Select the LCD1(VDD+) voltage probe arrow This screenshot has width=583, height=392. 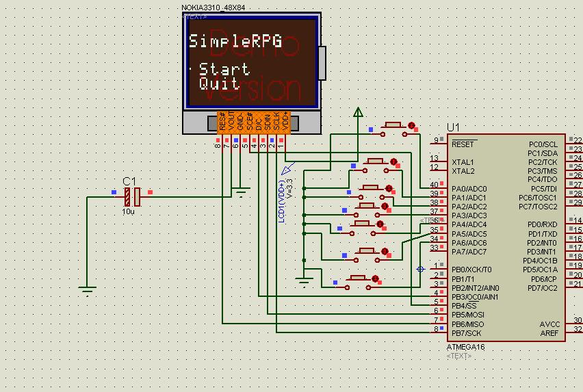click(288, 168)
